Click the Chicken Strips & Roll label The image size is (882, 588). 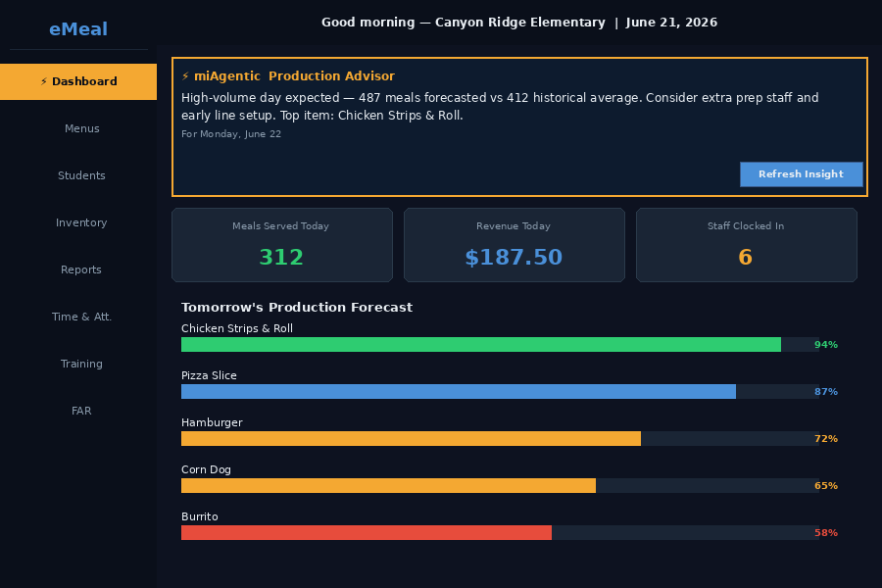pyautogui.click(x=237, y=328)
